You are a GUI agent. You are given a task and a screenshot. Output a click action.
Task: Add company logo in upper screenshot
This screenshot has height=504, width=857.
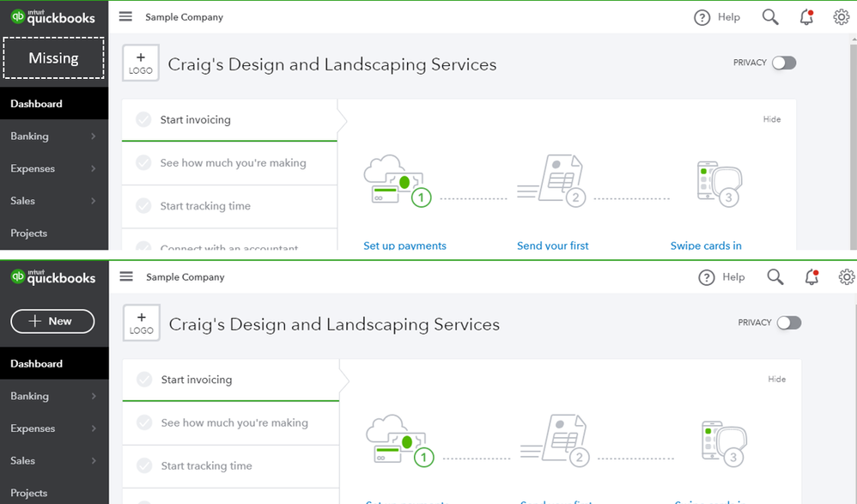tap(141, 63)
